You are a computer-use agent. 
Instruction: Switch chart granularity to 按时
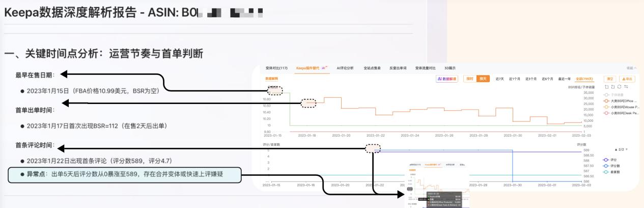469,79
